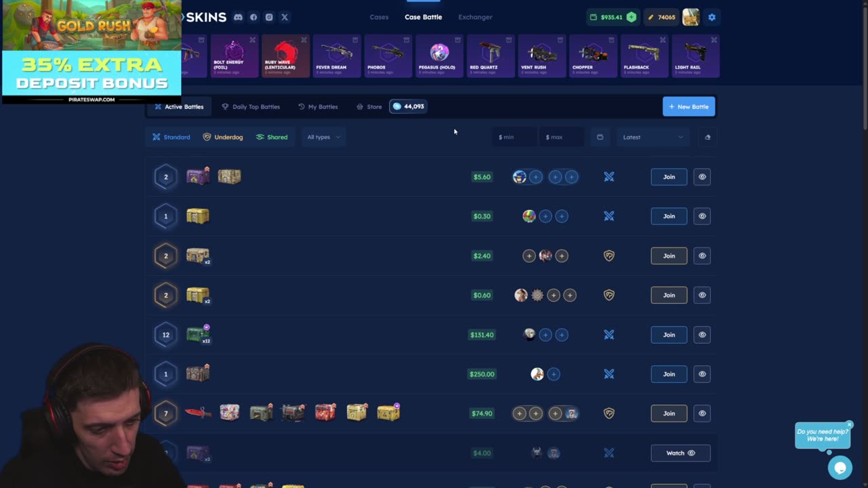This screenshot has height=488, width=868.
Task: Click eye icon on the $2.40 battle
Action: coord(702,256)
